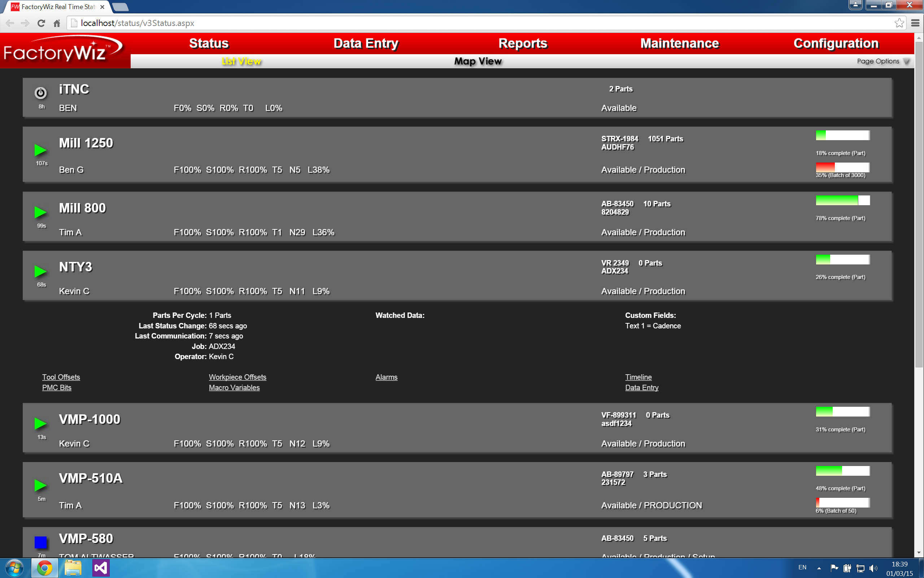Close the FactoryWiz browser tab
Image resolution: width=924 pixels, height=578 pixels.
point(103,7)
